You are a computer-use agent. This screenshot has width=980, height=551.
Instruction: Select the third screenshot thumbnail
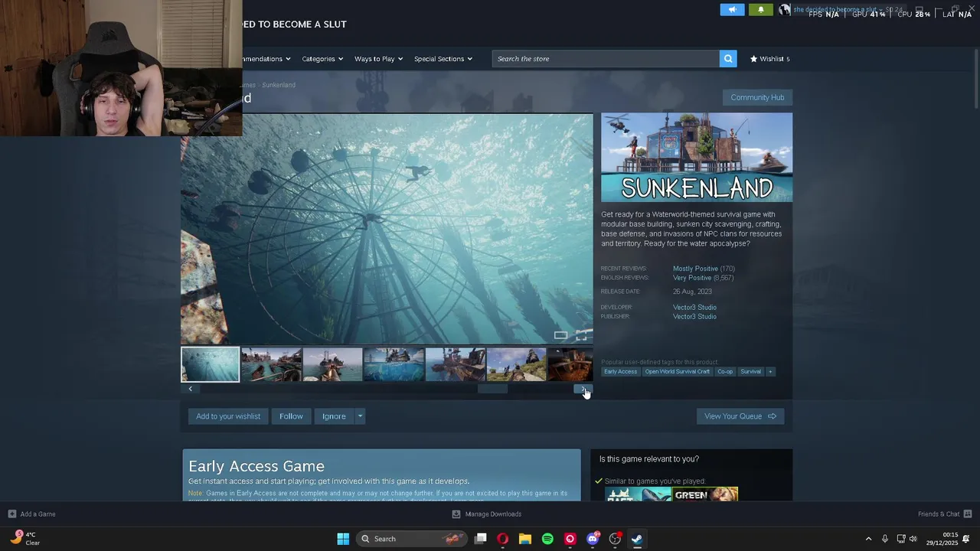332,364
